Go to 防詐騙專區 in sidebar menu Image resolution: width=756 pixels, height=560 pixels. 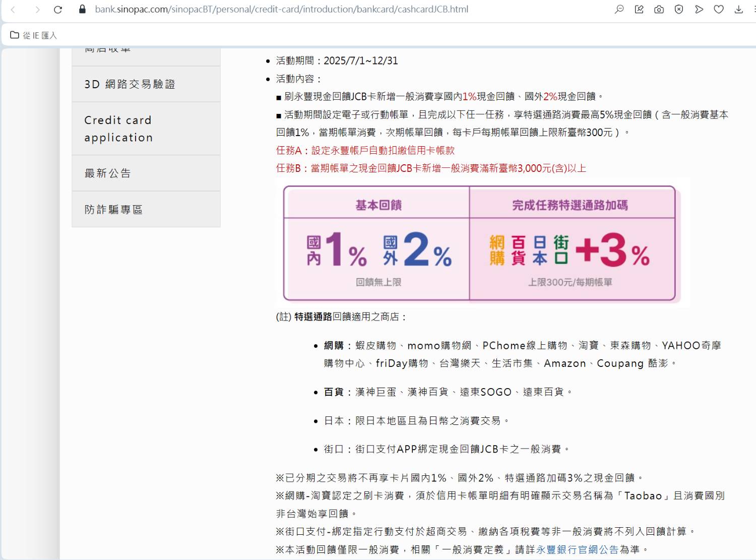146,209
